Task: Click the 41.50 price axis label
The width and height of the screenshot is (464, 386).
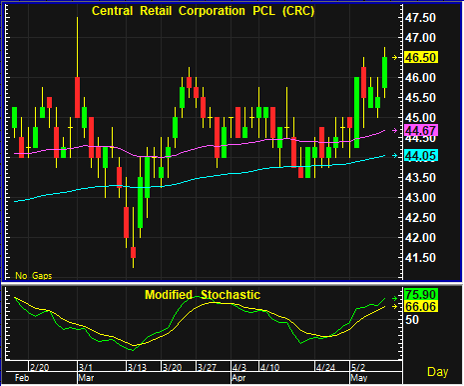Action: click(420, 258)
